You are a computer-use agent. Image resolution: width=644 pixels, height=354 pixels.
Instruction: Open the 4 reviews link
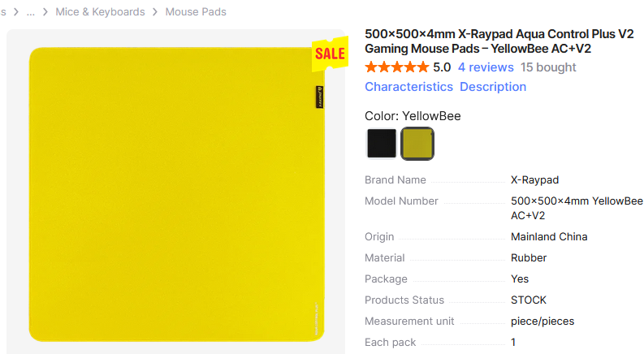coord(486,67)
